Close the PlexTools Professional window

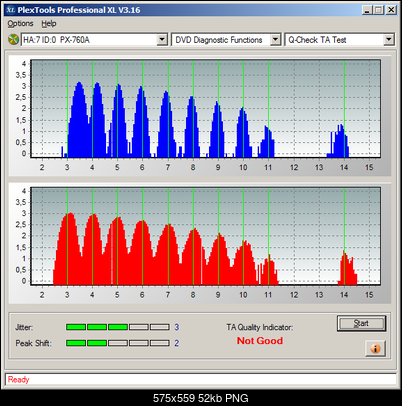pyautogui.click(x=391, y=10)
